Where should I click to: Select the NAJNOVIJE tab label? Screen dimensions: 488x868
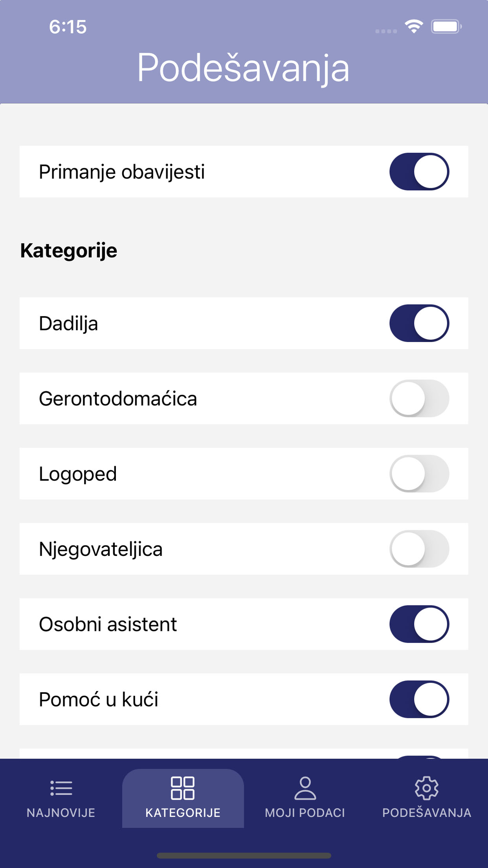pos(61,813)
